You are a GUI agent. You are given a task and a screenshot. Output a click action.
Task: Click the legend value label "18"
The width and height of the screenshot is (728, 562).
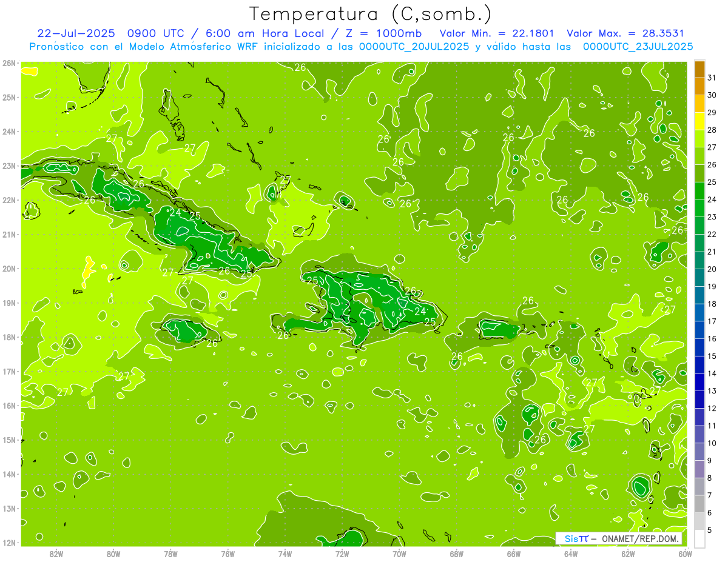click(x=712, y=304)
